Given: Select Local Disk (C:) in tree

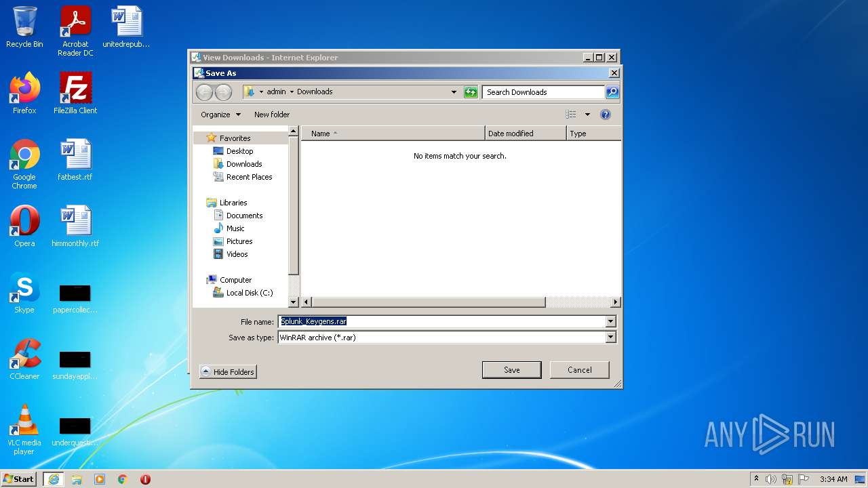Looking at the screenshot, I should coord(250,293).
